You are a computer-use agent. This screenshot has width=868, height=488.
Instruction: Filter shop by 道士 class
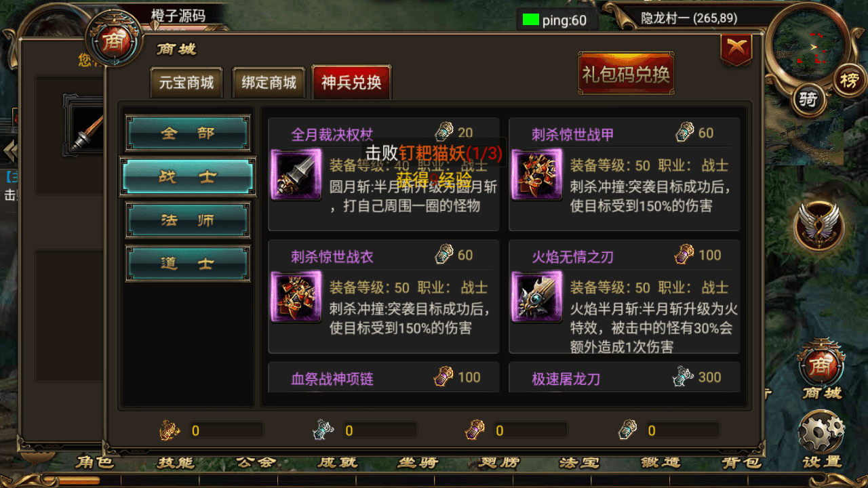pyautogui.click(x=188, y=264)
